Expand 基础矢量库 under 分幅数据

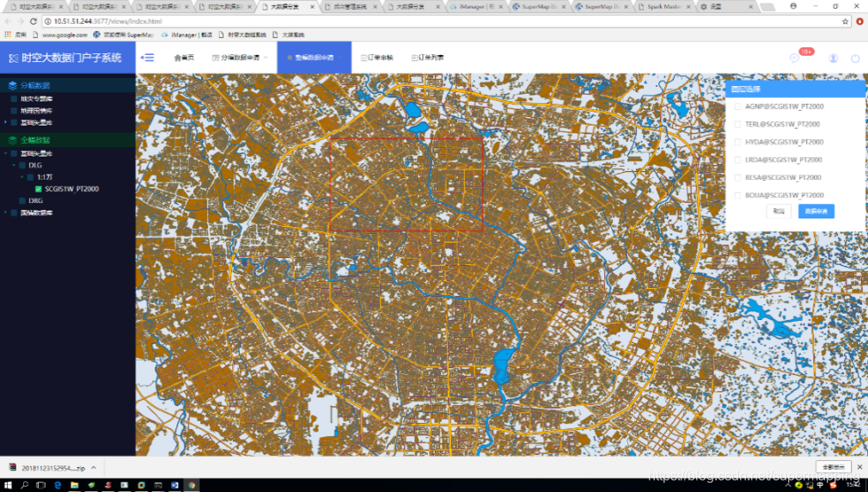point(6,122)
